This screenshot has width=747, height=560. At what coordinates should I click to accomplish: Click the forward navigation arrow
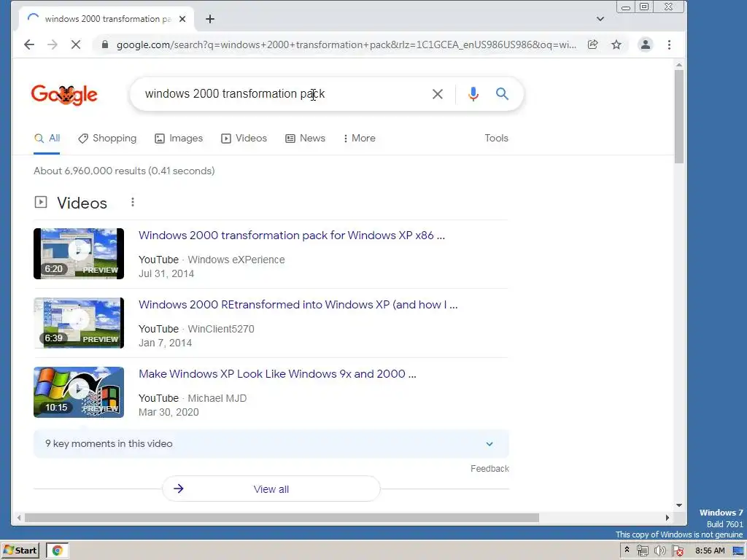click(x=53, y=44)
